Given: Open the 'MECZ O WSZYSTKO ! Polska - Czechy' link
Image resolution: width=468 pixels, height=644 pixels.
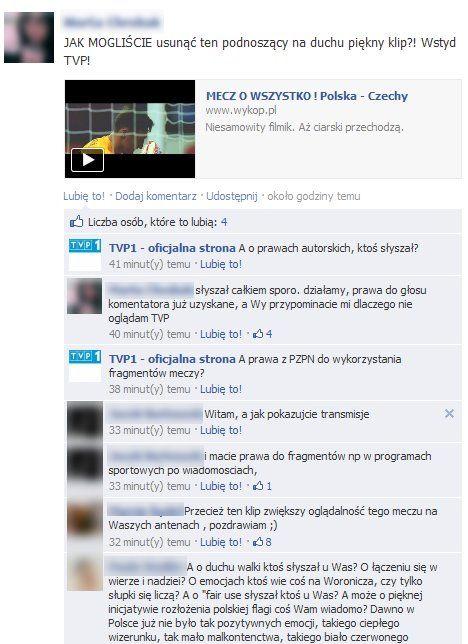Looking at the screenshot, I should click(307, 96).
